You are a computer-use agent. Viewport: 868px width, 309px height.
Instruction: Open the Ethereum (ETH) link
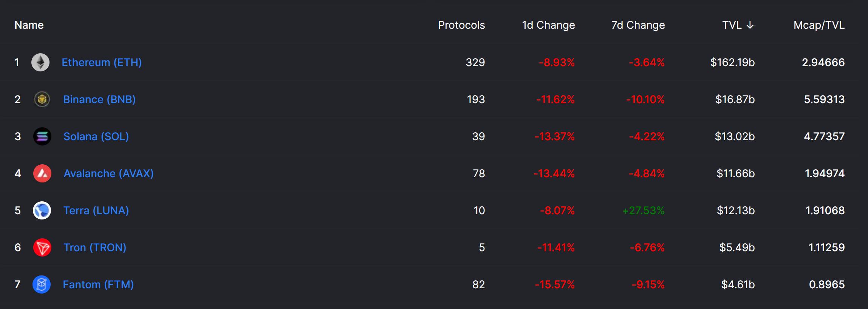coord(102,62)
